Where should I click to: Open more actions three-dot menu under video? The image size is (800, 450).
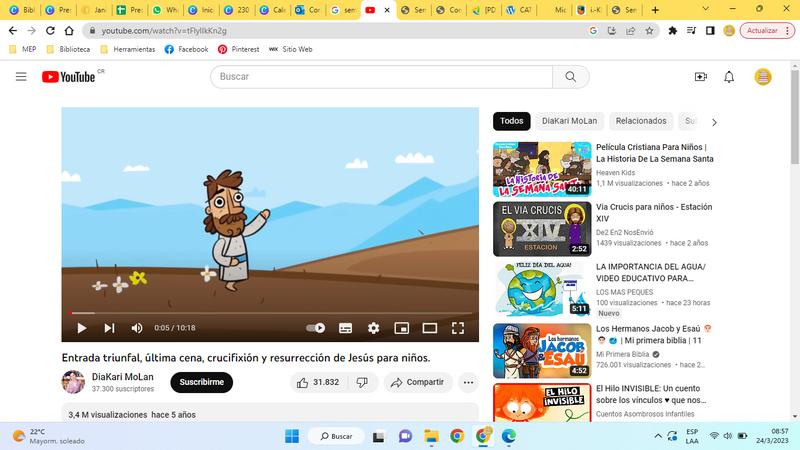tap(468, 382)
